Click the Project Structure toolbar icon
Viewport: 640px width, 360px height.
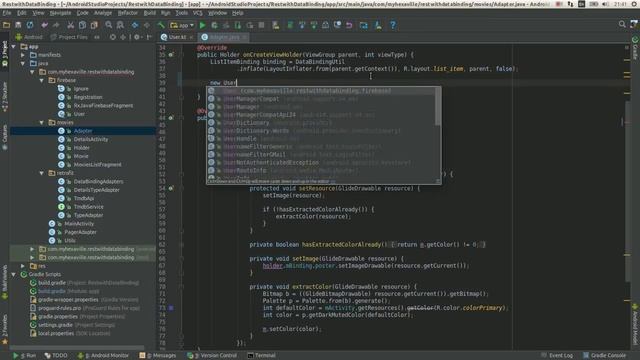pyautogui.click(x=364, y=25)
